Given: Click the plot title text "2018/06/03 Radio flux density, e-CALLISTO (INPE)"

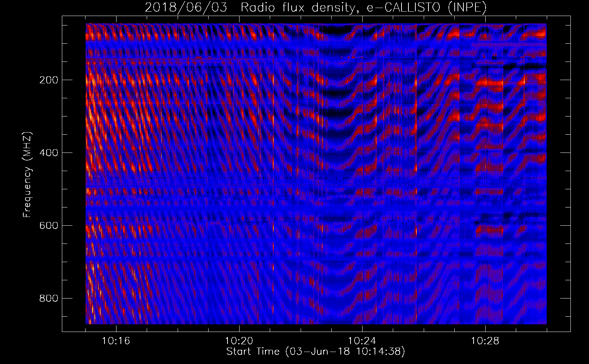Looking at the screenshot, I should click(316, 7).
